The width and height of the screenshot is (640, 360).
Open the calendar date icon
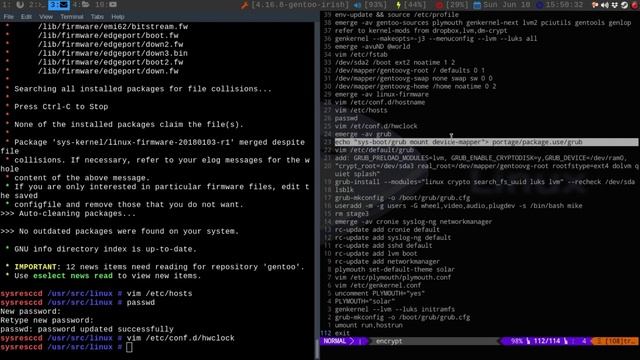[x=477, y=5]
